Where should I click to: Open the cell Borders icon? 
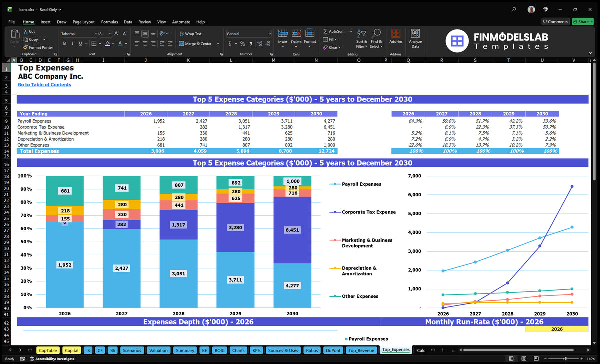tap(95, 43)
